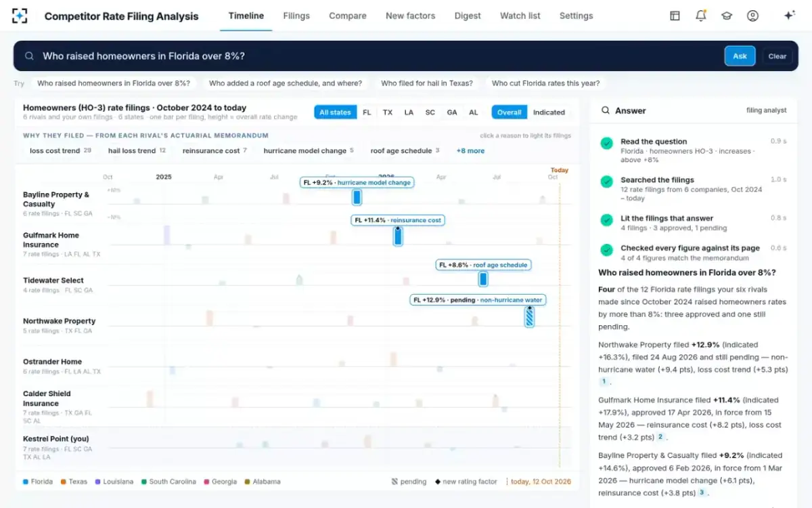
Task: Switch to the Timeline tab
Action: [246, 16]
